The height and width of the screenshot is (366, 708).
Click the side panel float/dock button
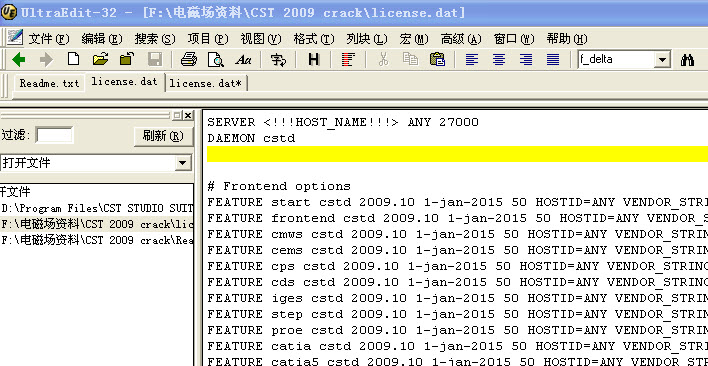(177, 115)
